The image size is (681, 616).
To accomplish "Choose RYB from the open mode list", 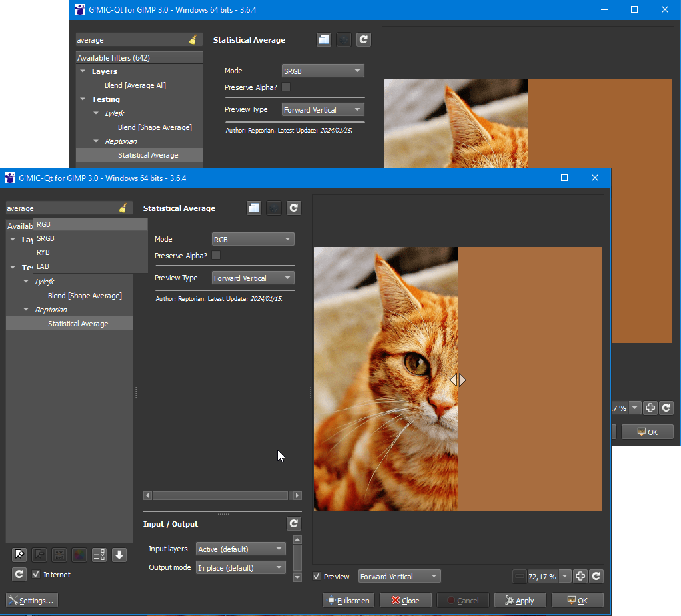I will [43, 252].
